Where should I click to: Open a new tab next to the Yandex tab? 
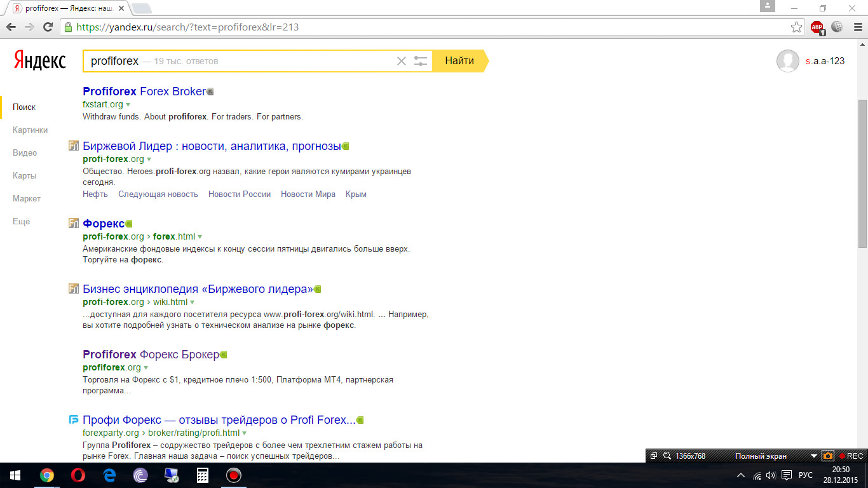tap(142, 8)
